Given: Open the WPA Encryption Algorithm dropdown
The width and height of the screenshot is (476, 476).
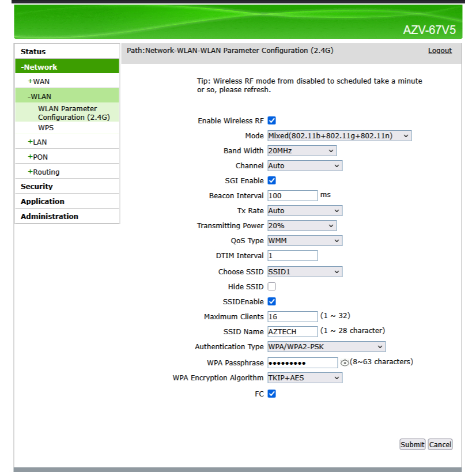Looking at the screenshot, I should 305,378.
